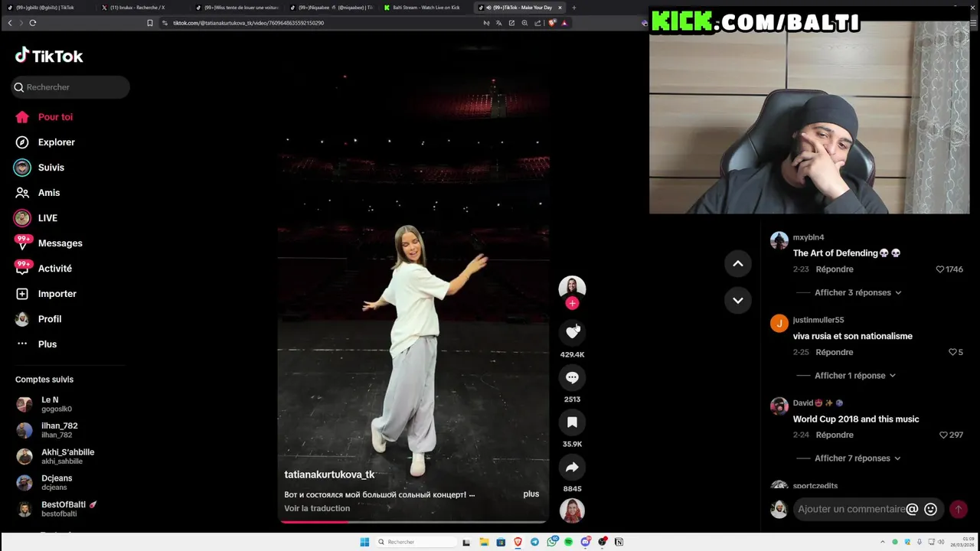980x551 pixels.
Task: Like the video with heart icon
Action: [572, 331]
